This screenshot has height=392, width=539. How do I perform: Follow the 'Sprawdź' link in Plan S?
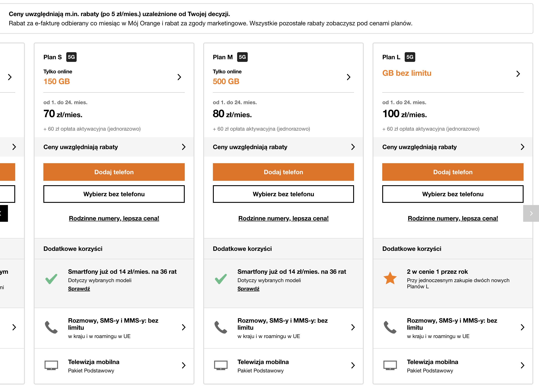(79, 288)
